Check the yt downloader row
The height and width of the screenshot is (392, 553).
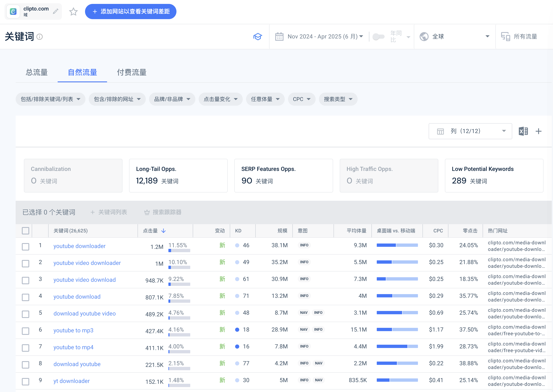click(25, 382)
